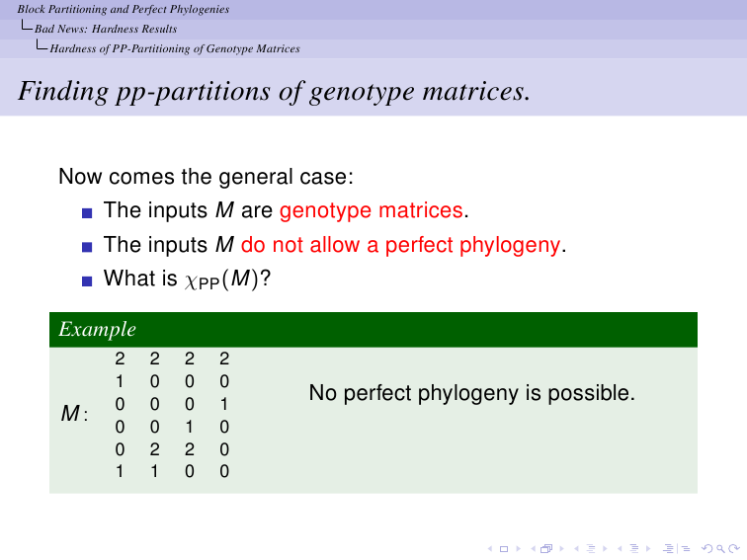747x560 pixels.
Task: Click the section navigation lines icon
Action: point(634,548)
